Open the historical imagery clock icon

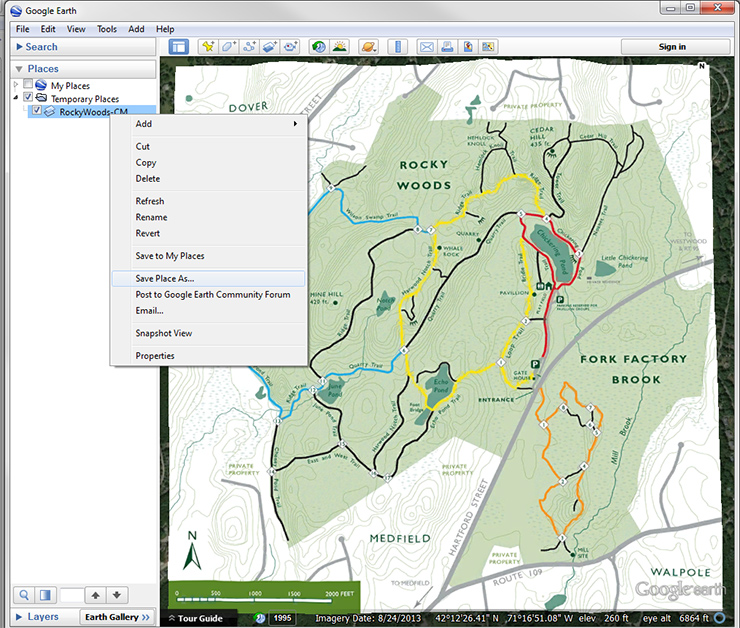coord(318,47)
